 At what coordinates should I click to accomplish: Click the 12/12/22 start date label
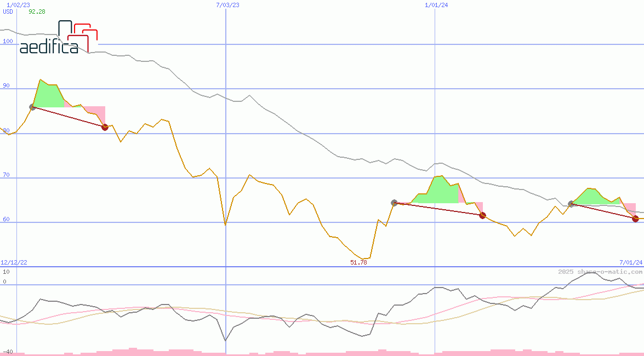point(14,263)
